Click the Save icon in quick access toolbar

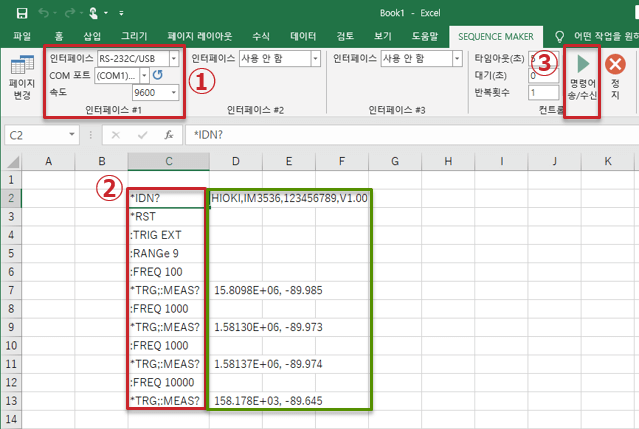pos(22,13)
